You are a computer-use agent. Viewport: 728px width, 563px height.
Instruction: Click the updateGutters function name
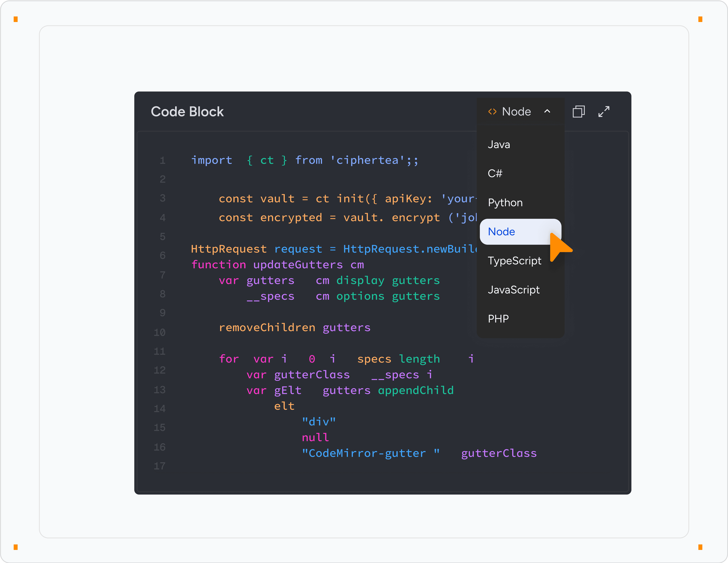click(x=298, y=264)
